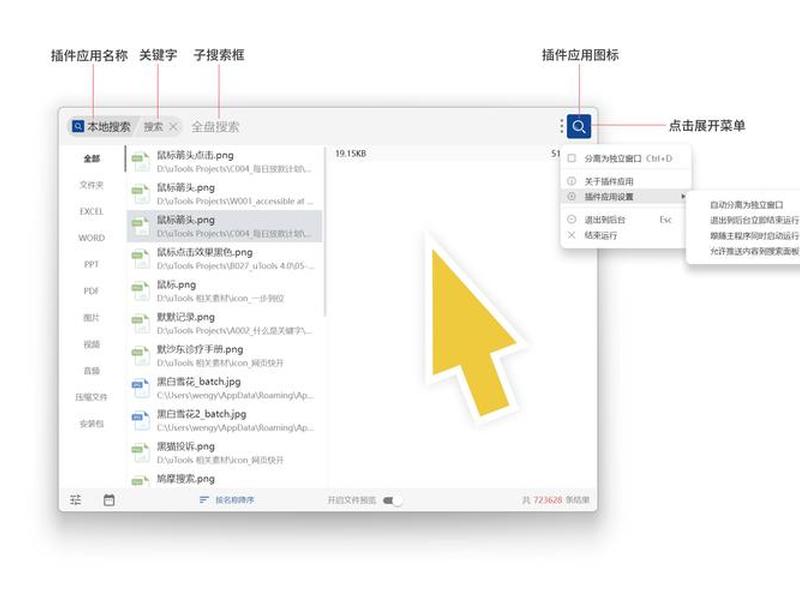The height and width of the screenshot is (600, 800).
Task: Filter by 视频 category
Action: click(x=92, y=344)
